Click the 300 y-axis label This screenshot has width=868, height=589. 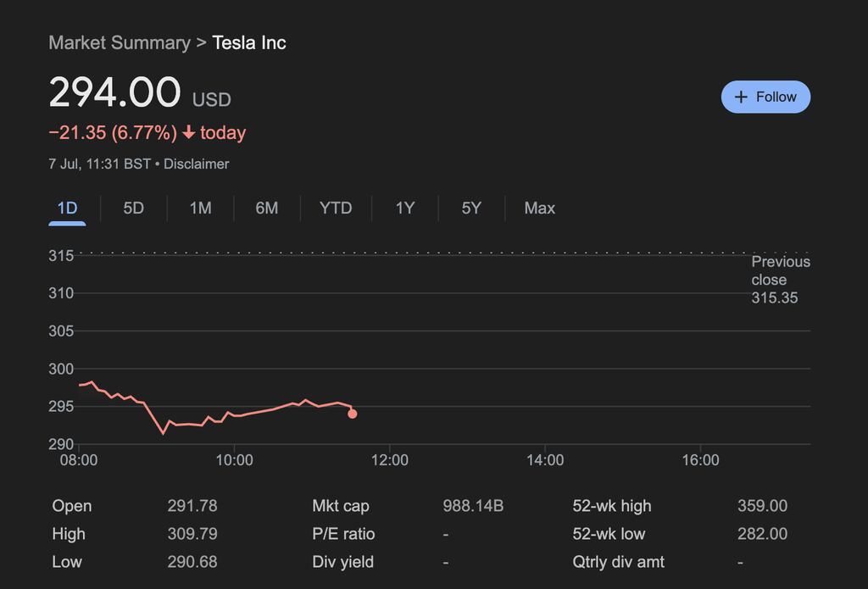pyautogui.click(x=61, y=370)
